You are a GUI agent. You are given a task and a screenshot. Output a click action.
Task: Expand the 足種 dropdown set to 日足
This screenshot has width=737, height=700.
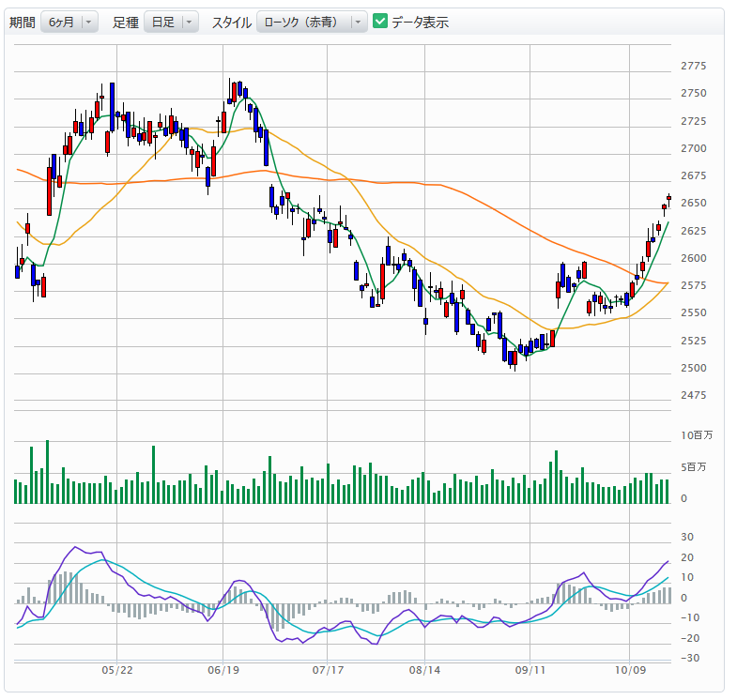tap(170, 22)
